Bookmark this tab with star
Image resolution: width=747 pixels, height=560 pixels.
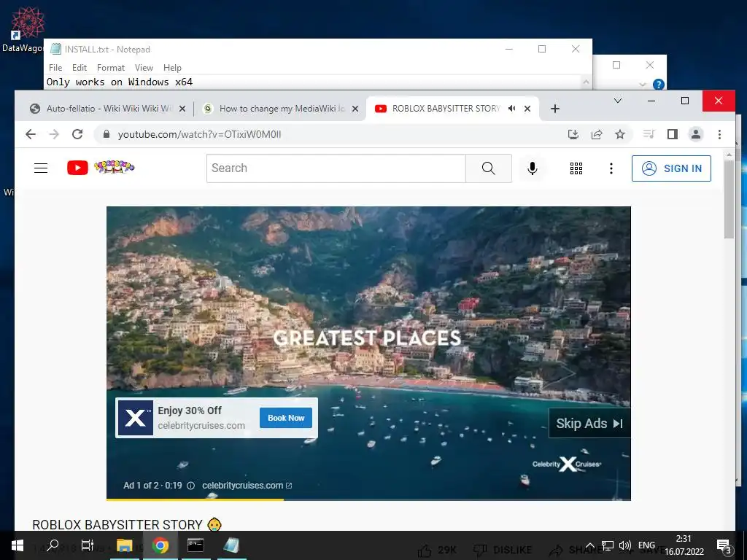pos(620,134)
